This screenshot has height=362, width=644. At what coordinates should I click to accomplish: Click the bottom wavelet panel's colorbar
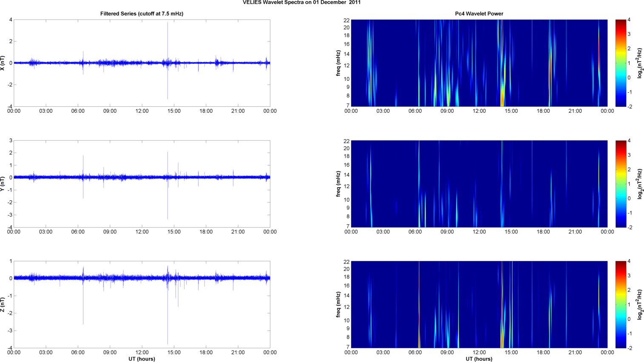coord(621,305)
